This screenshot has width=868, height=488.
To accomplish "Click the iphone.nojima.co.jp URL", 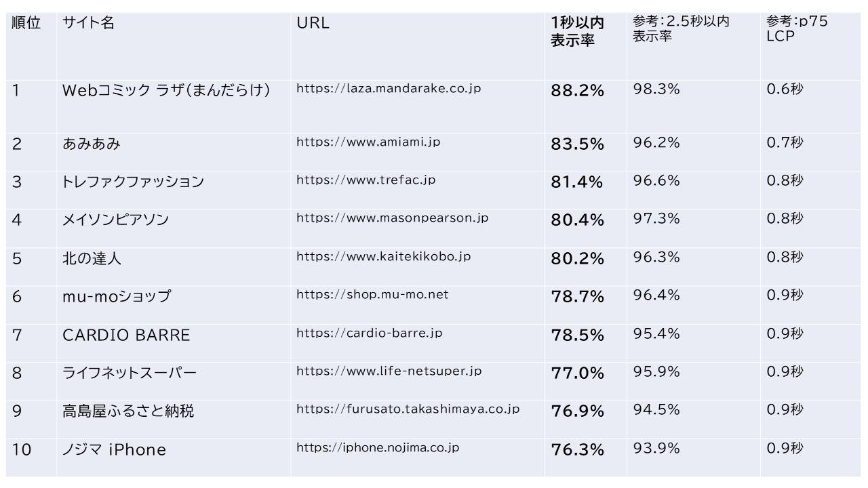I will pos(378,448).
